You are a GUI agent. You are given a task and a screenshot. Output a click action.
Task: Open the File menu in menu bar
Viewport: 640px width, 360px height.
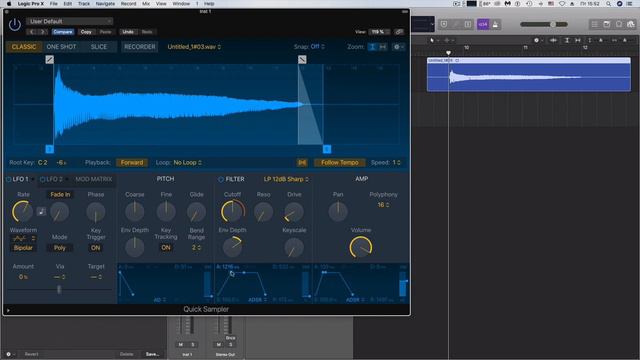tap(53, 4)
